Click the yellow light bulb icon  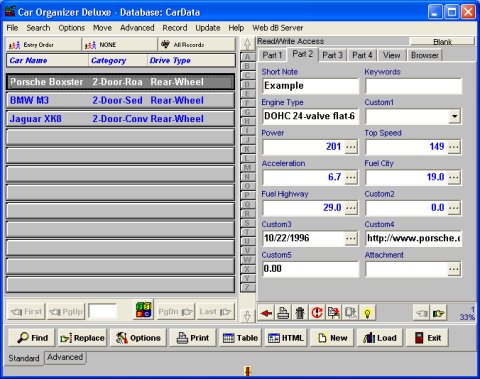pos(367,313)
